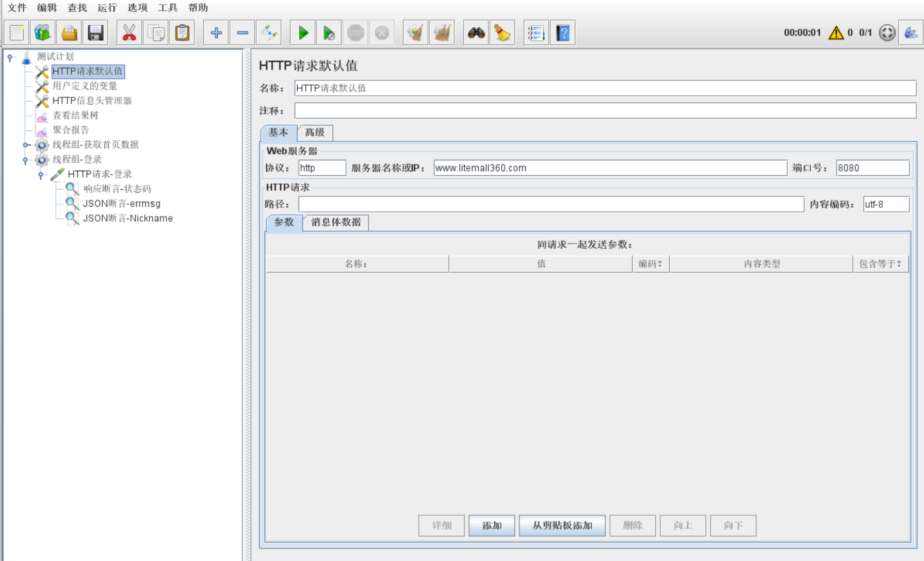
Task: Click the 服务器名称或IP field
Action: (610, 168)
